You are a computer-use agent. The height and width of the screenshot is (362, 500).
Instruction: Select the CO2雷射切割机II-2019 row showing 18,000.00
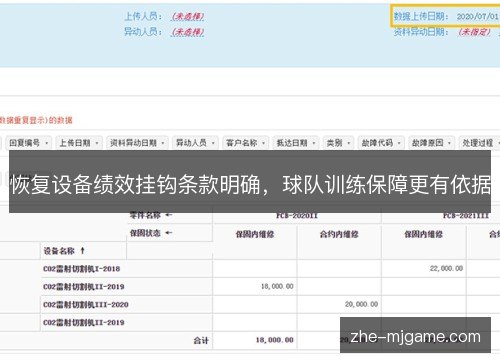click(83, 286)
